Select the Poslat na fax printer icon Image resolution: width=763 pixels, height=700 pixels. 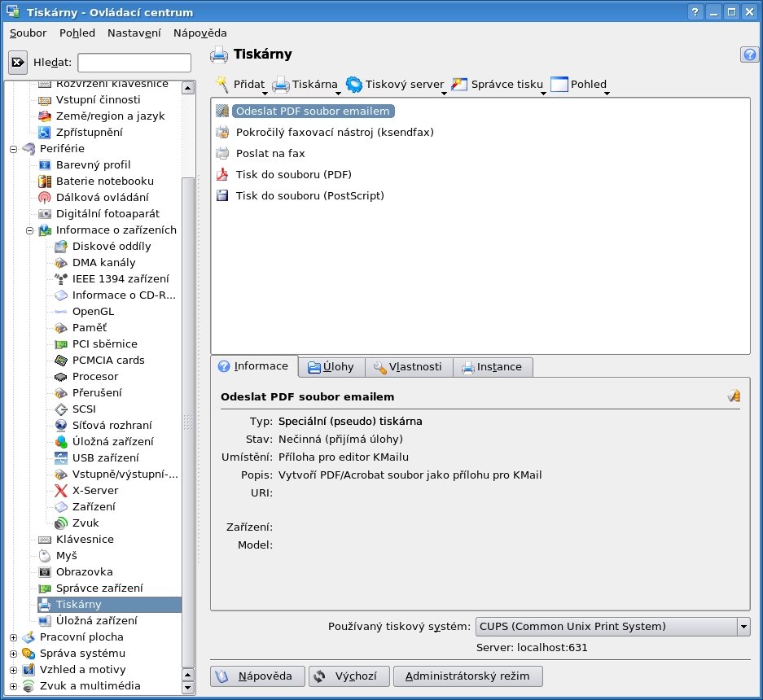222,153
